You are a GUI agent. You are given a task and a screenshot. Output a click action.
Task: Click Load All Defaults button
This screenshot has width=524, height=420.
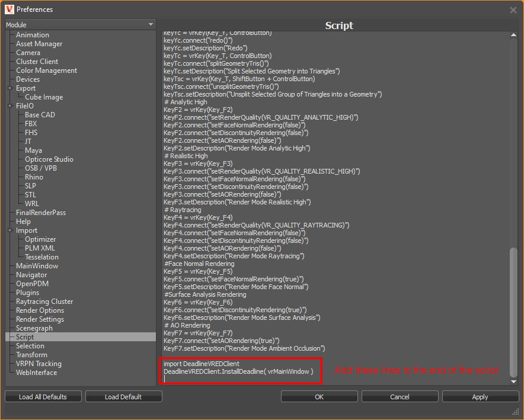click(x=43, y=397)
